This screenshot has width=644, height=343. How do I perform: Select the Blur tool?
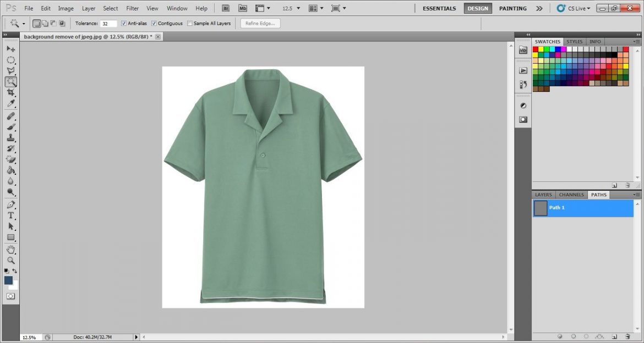(x=10, y=181)
